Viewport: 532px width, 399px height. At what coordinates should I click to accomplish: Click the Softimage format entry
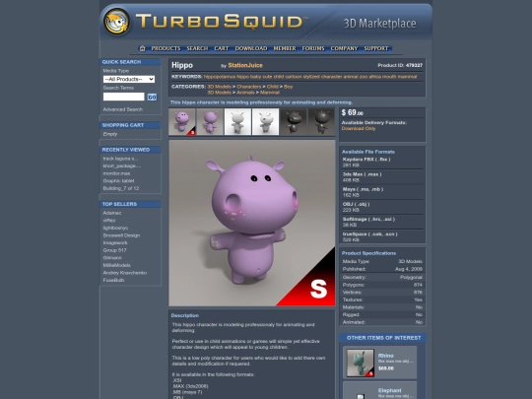tap(368, 219)
